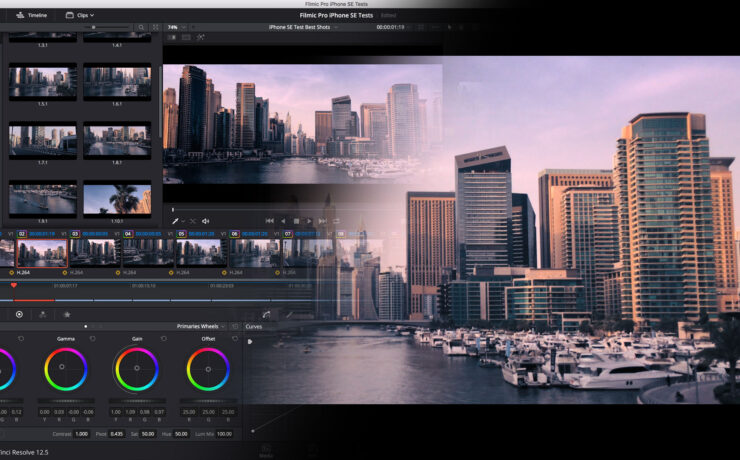The width and height of the screenshot is (740, 460).
Task: Click the Sat value field
Action: coord(148,434)
